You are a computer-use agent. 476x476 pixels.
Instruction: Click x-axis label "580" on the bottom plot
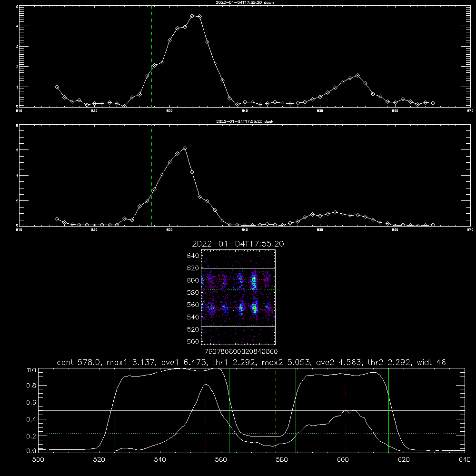(282, 460)
